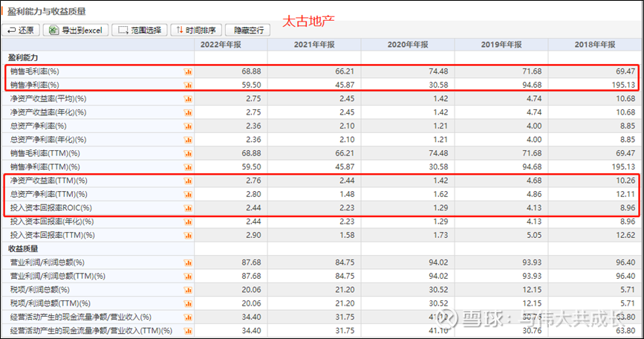The width and height of the screenshot is (644, 339).
Task: Open chart icon for 税项/利润总额(%) row
Action: click(x=188, y=290)
